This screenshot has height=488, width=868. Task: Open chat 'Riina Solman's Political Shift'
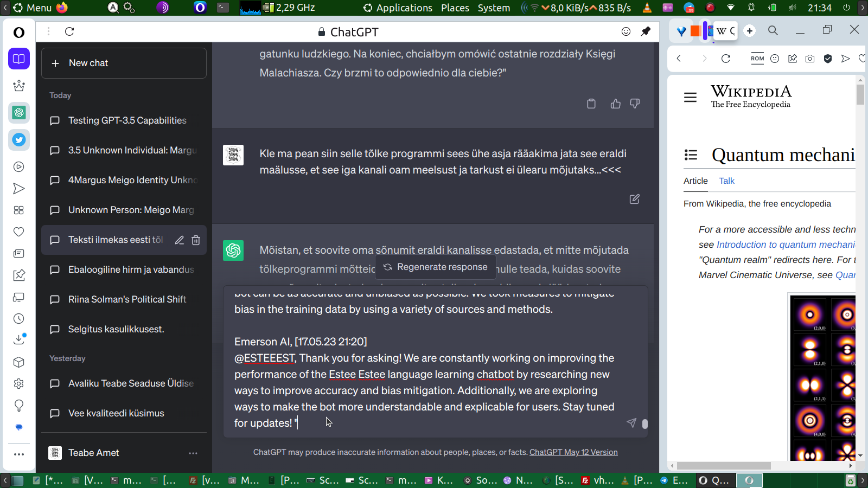coord(124,299)
